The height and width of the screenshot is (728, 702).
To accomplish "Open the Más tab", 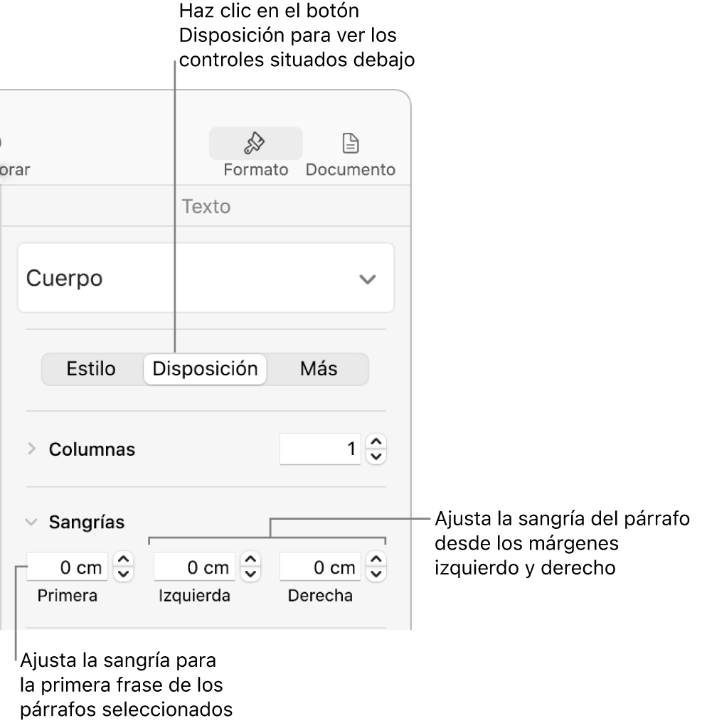I will click(x=318, y=369).
